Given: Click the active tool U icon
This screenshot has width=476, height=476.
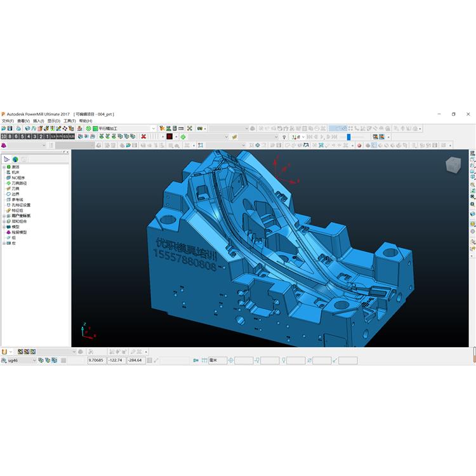Looking at the screenshot, I should (4, 352).
